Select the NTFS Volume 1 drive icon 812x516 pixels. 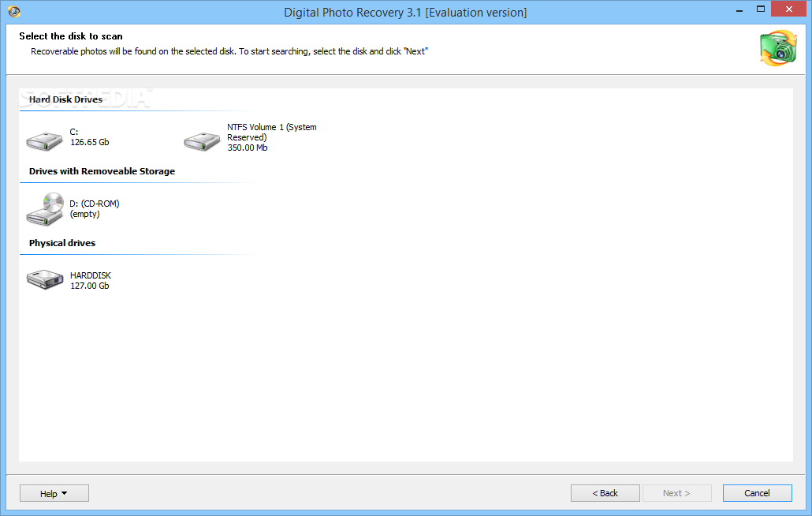pyautogui.click(x=202, y=141)
